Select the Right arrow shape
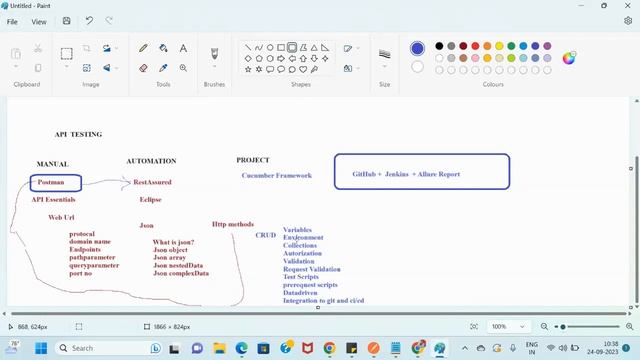 pos(281,59)
